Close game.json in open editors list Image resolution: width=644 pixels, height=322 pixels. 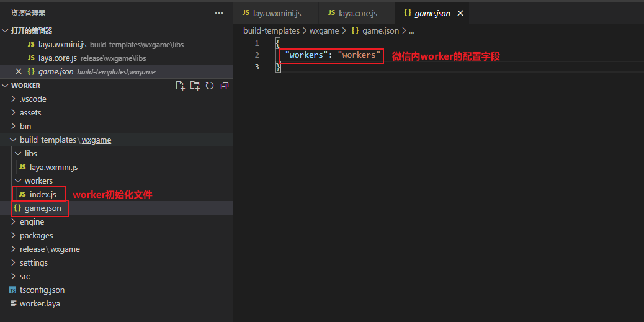[18, 72]
